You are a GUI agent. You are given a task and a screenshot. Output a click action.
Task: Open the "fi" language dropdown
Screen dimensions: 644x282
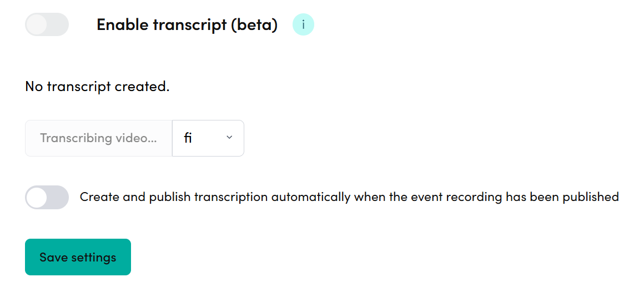click(208, 138)
